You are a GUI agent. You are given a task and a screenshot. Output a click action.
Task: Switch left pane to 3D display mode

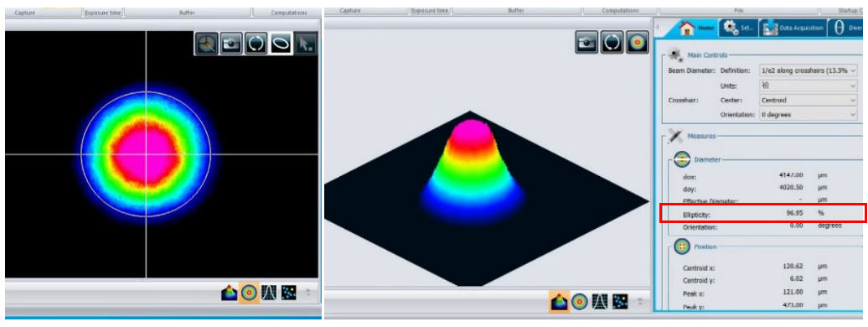(230, 293)
